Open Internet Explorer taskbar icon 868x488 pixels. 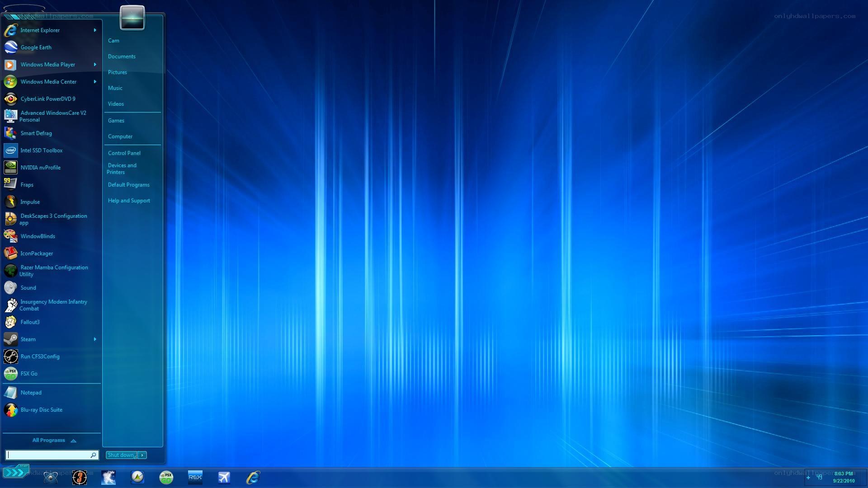(x=253, y=478)
